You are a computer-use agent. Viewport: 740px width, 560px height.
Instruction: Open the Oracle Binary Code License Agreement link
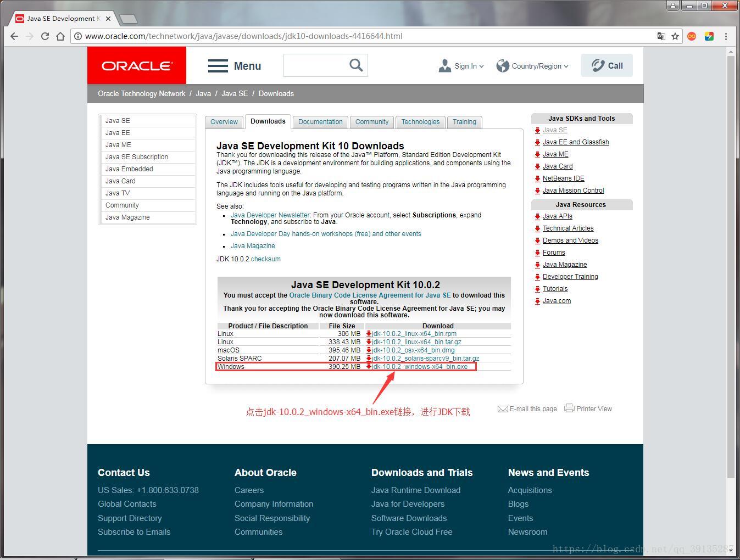click(370, 295)
